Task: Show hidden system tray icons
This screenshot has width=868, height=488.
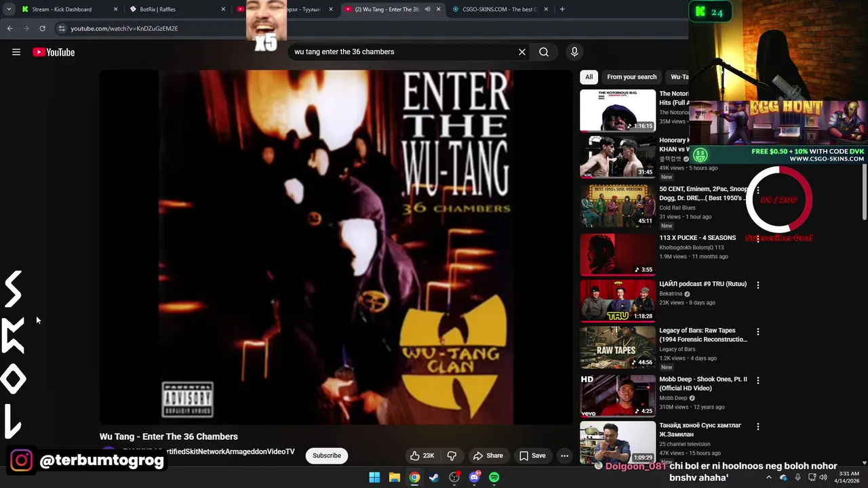Action: [768, 477]
